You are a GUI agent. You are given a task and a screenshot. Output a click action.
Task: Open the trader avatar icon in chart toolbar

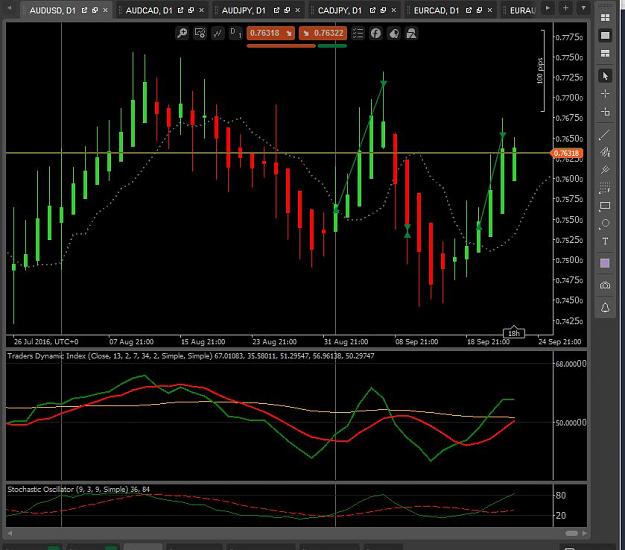click(x=411, y=33)
